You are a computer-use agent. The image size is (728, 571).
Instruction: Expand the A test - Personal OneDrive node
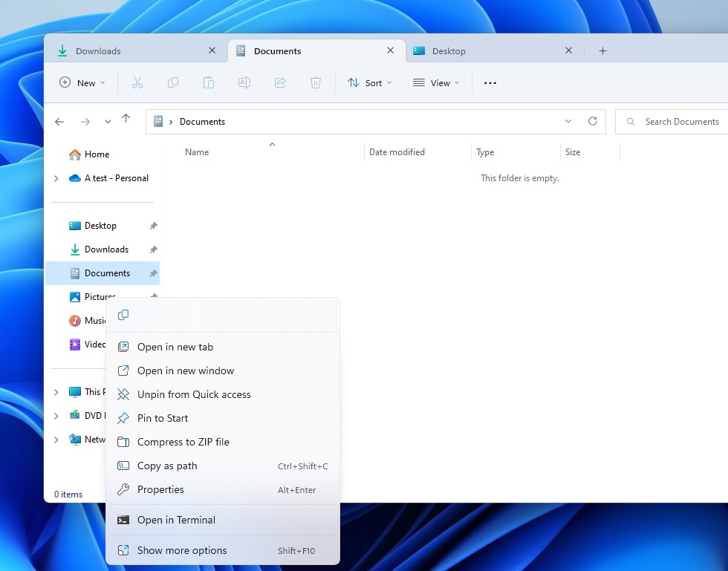pyautogui.click(x=56, y=178)
